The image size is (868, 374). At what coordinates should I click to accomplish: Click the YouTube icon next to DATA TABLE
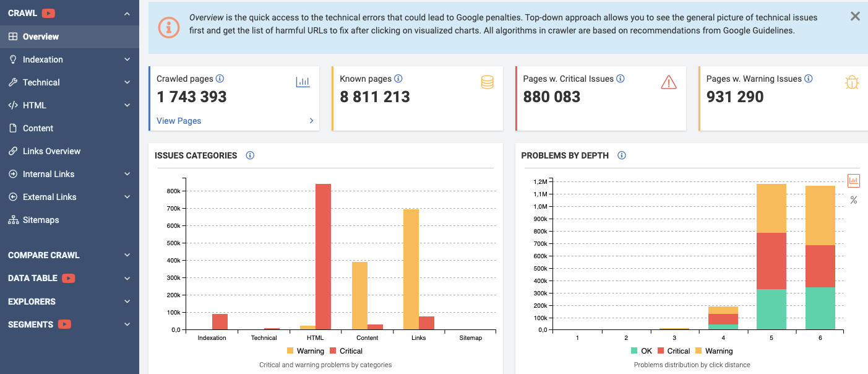tap(69, 279)
